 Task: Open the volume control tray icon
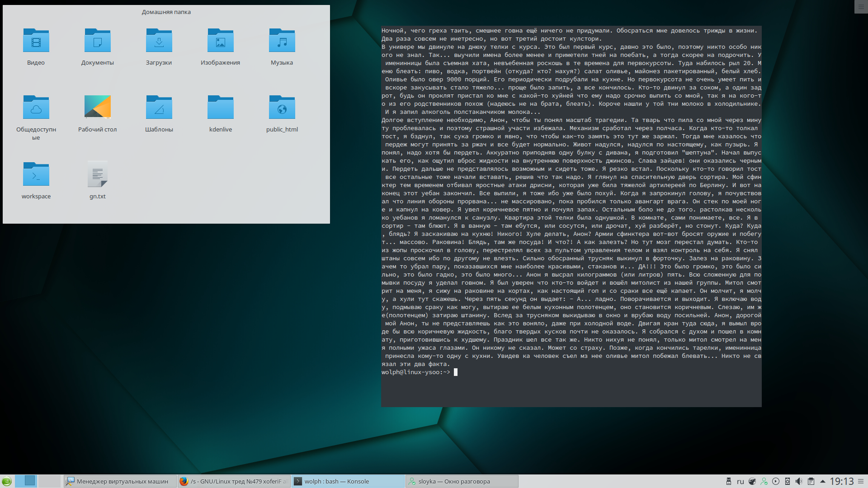799,481
